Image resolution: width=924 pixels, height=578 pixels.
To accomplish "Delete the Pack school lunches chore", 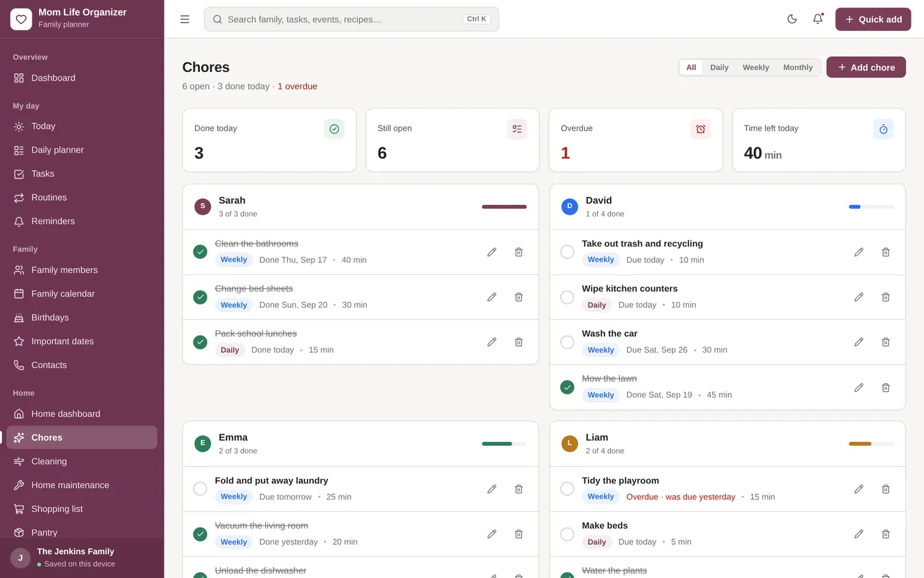I will [x=519, y=342].
